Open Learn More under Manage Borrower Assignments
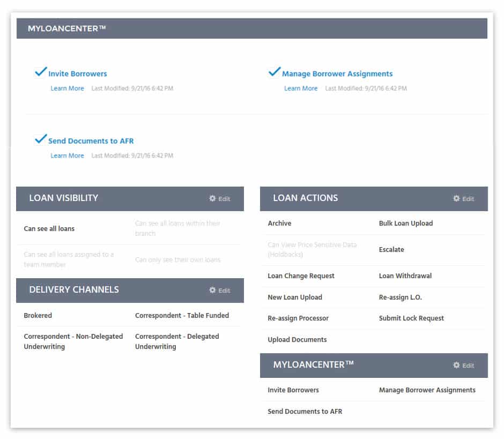This screenshot has height=439, width=504. click(x=301, y=88)
